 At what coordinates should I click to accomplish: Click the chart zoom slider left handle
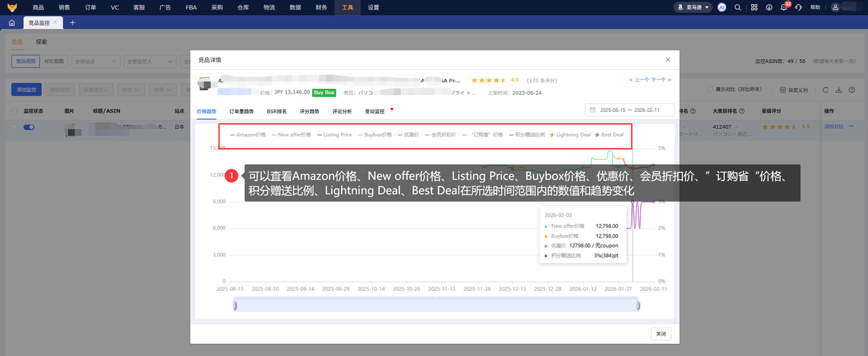[x=235, y=306]
